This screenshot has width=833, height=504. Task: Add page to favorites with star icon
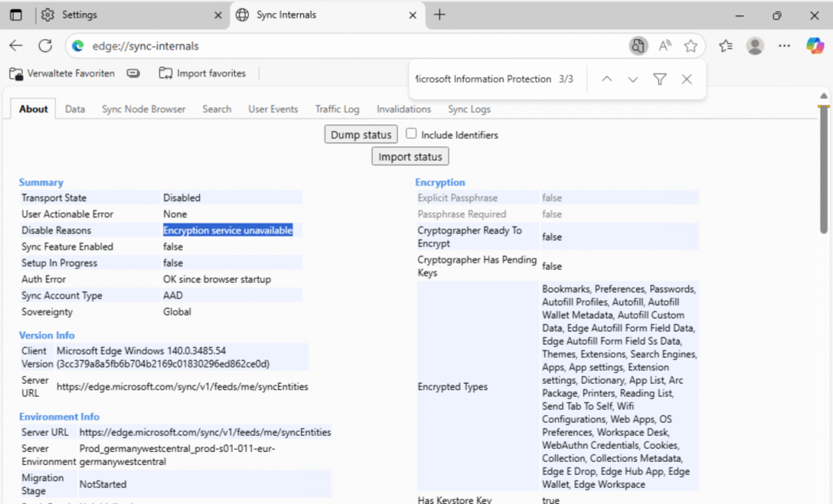[x=691, y=46]
